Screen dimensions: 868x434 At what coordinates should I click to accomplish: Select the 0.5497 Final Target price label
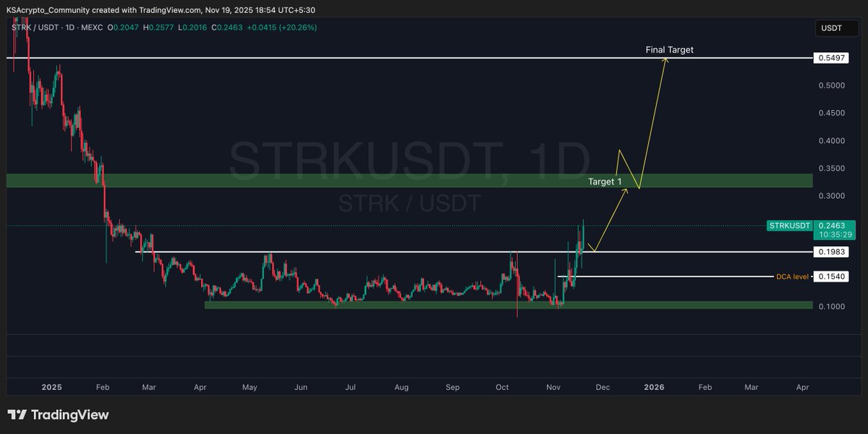(x=830, y=58)
